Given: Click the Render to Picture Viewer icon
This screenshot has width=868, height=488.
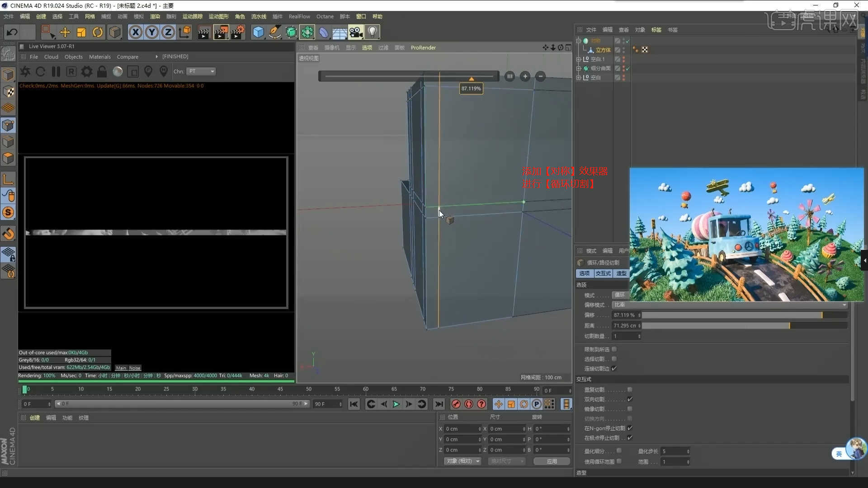Looking at the screenshot, I should pos(221,32).
